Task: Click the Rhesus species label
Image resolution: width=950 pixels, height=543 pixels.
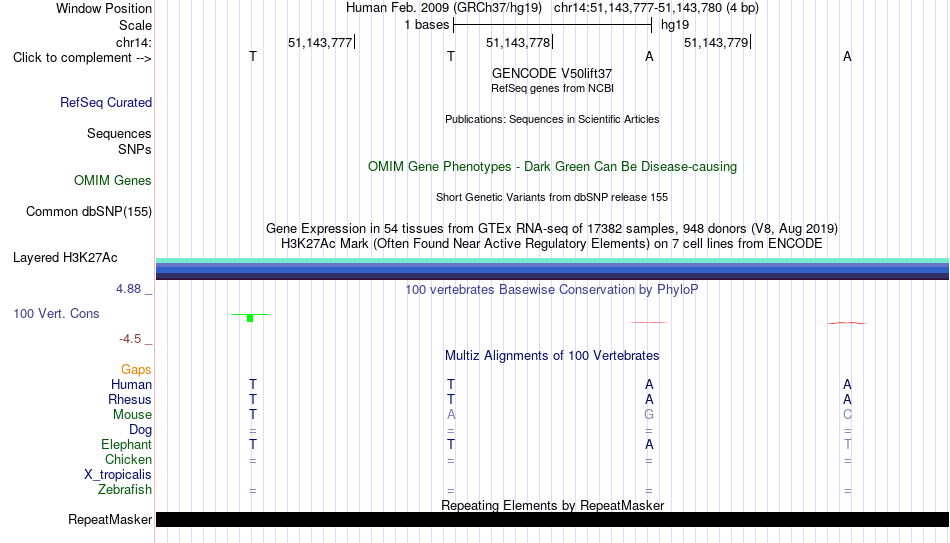Action: coord(130,400)
